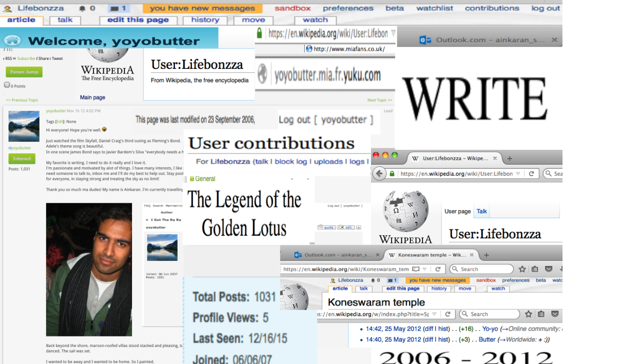The image size is (640, 364).
Task: Click Edit link beside Tags
Action: [x=59, y=121]
